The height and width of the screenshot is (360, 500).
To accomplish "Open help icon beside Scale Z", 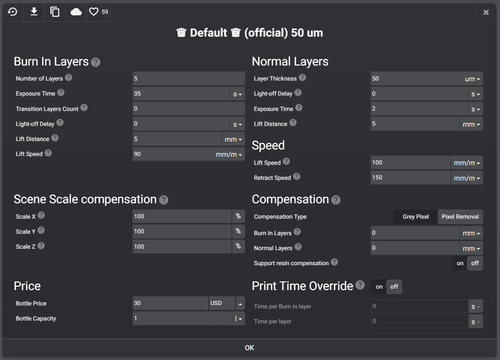I will coord(41,246).
